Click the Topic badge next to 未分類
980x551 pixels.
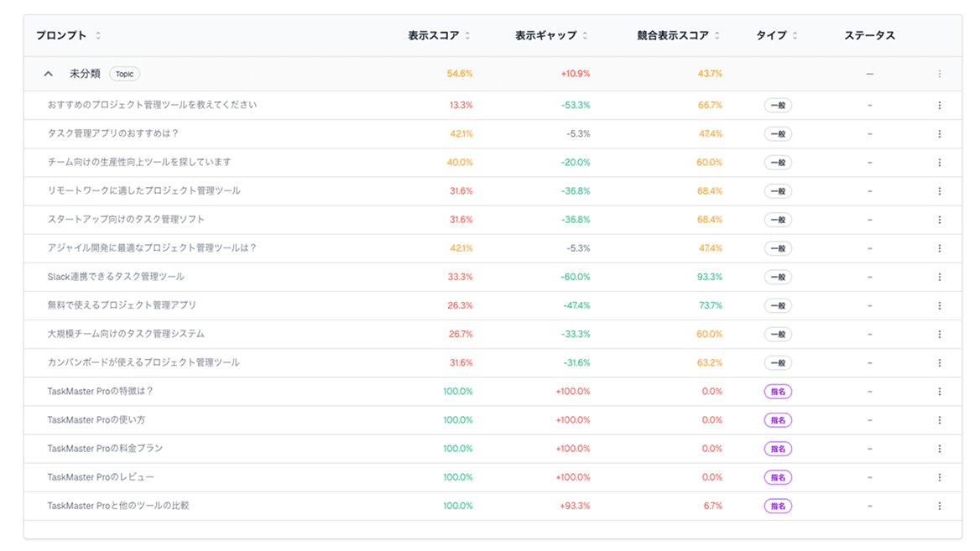click(124, 74)
